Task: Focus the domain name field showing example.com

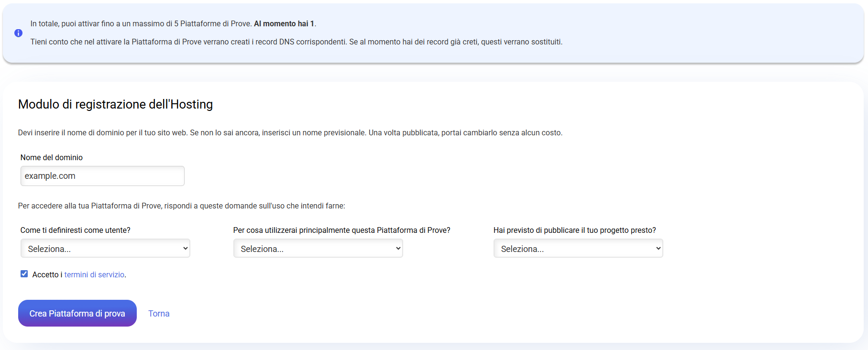Action: pyautogui.click(x=102, y=176)
